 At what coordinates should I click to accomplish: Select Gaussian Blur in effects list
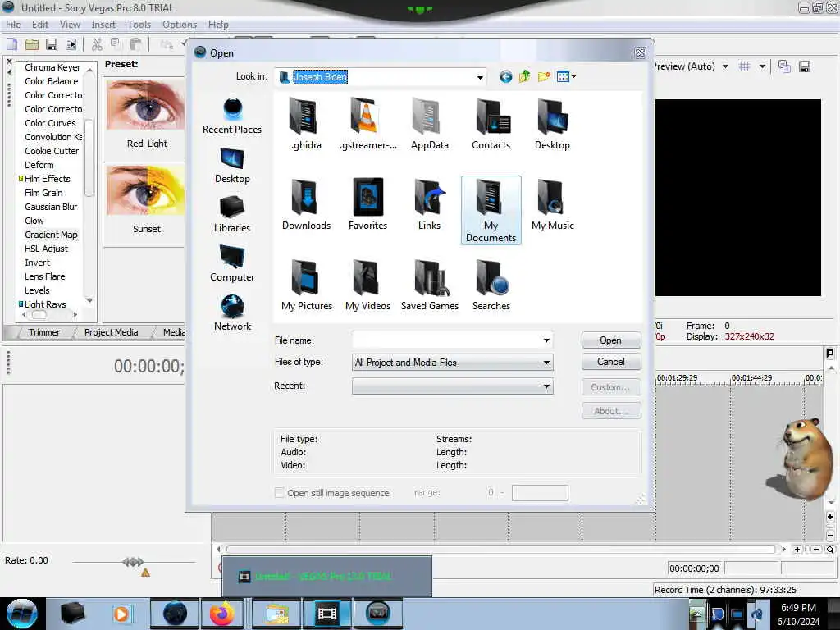point(51,207)
